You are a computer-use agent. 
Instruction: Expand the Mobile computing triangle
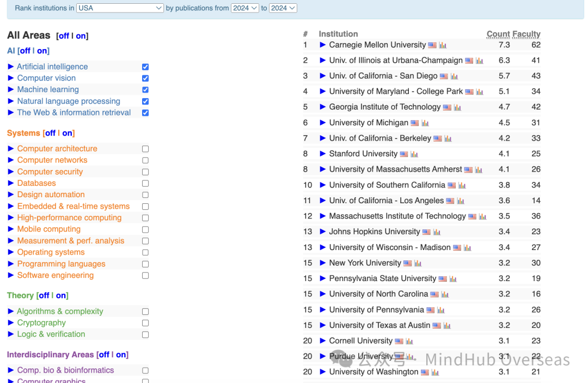[x=11, y=229]
